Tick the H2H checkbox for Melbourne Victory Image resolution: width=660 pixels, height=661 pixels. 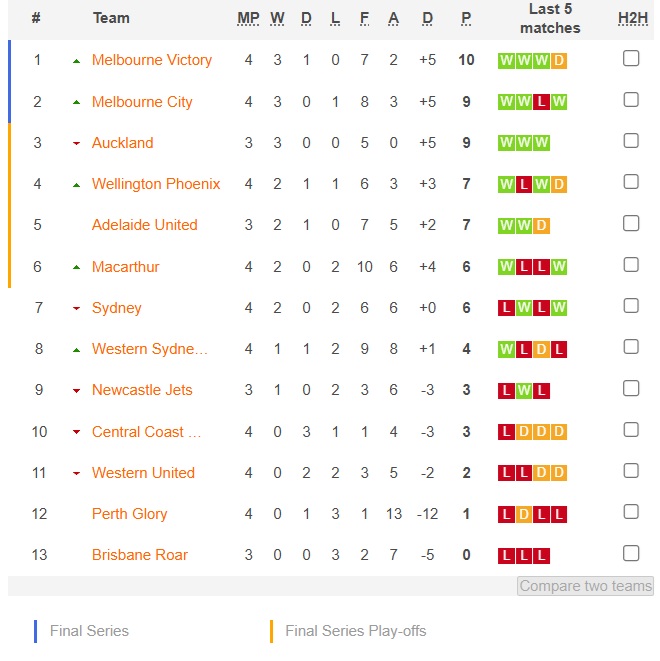point(630,58)
